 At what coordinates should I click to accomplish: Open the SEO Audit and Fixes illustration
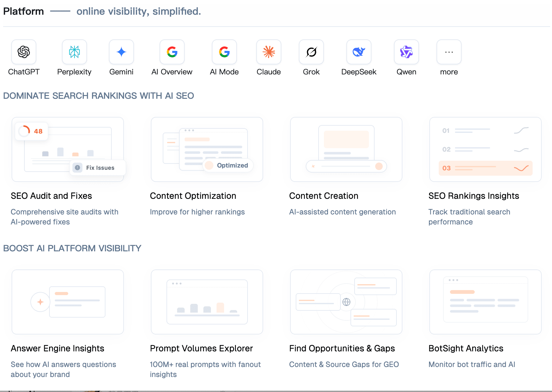pyautogui.click(x=68, y=149)
